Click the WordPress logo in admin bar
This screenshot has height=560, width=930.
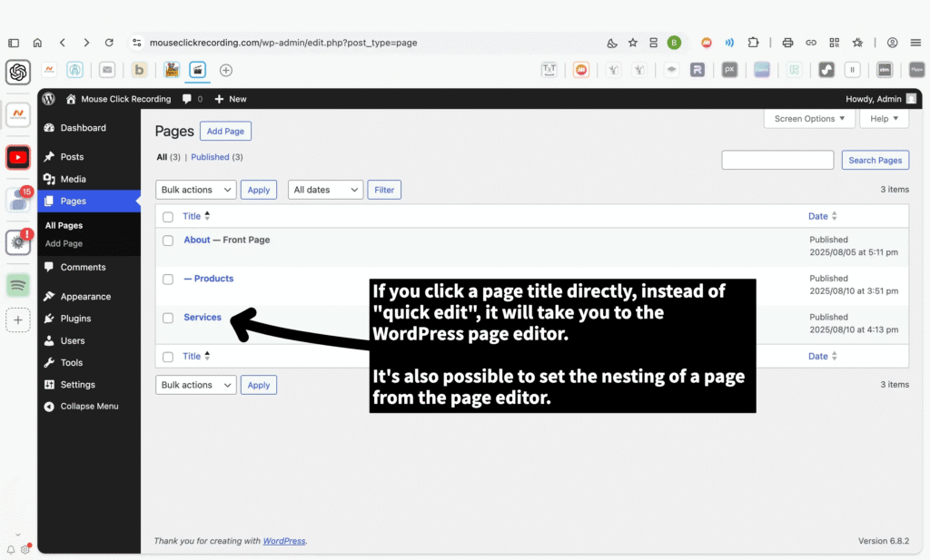pyautogui.click(x=48, y=99)
